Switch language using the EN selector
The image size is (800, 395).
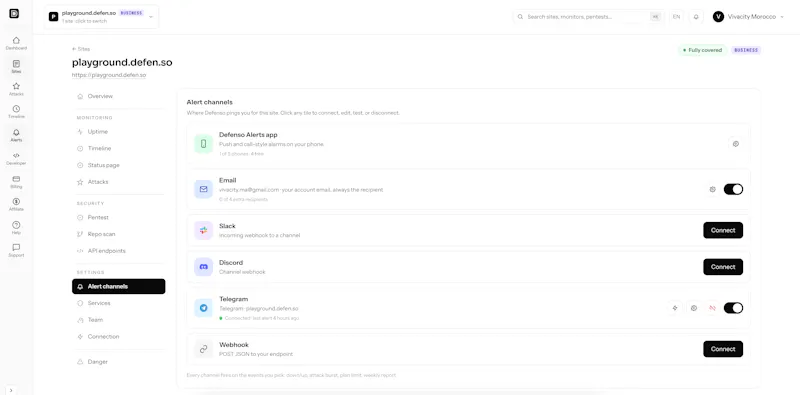click(x=676, y=17)
